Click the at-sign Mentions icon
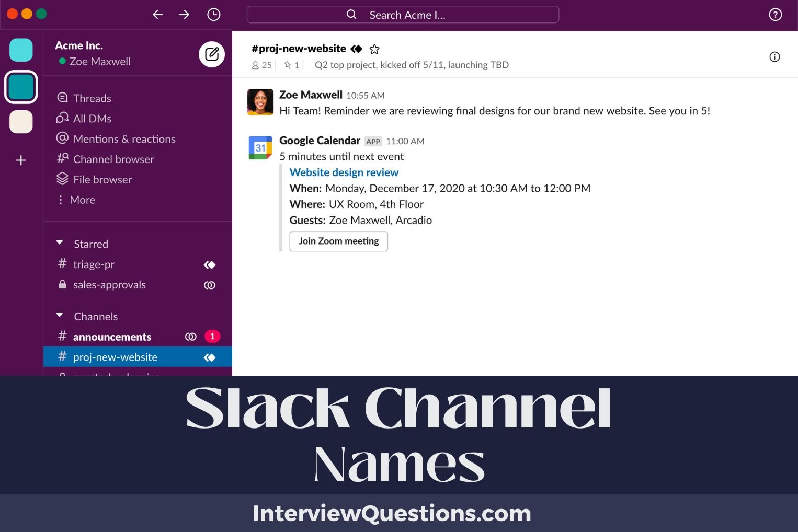Viewport: 798px width, 532px height. point(62,138)
